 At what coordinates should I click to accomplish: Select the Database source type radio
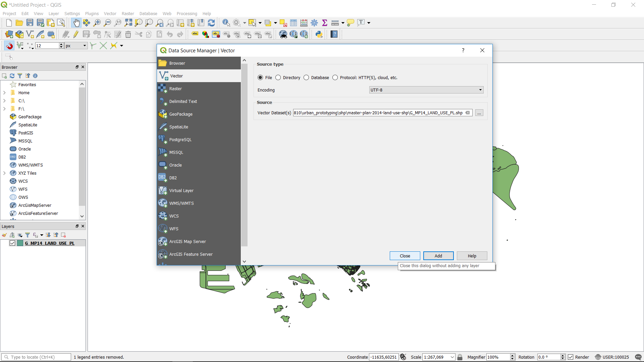point(306,78)
